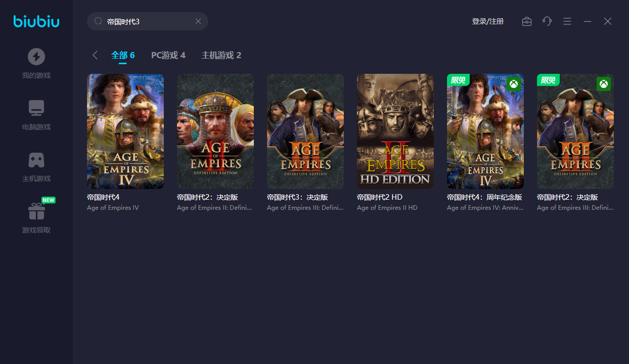Open customer support headset icon
This screenshot has width=629, height=364.
coord(547,21)
